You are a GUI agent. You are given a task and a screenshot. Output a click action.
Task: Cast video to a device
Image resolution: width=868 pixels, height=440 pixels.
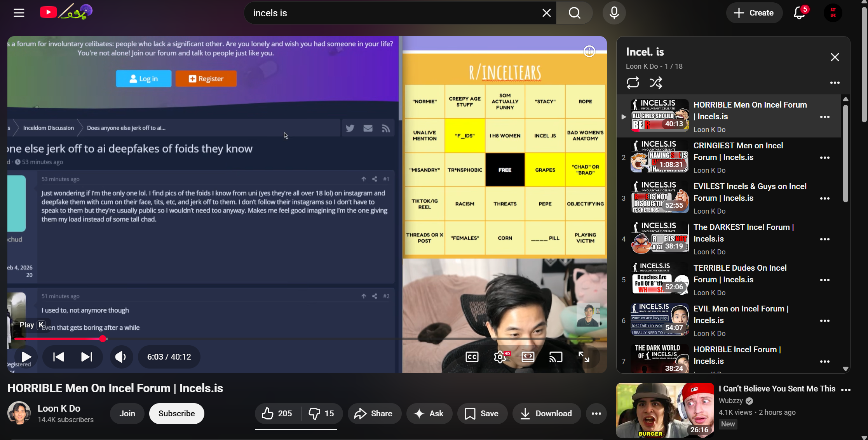(556, 357)
